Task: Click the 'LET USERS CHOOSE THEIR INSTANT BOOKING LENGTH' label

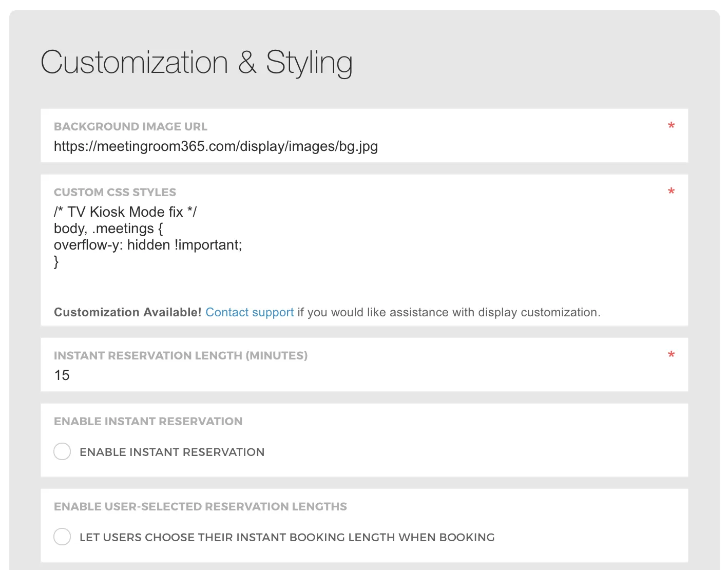Action: point(287,537)
